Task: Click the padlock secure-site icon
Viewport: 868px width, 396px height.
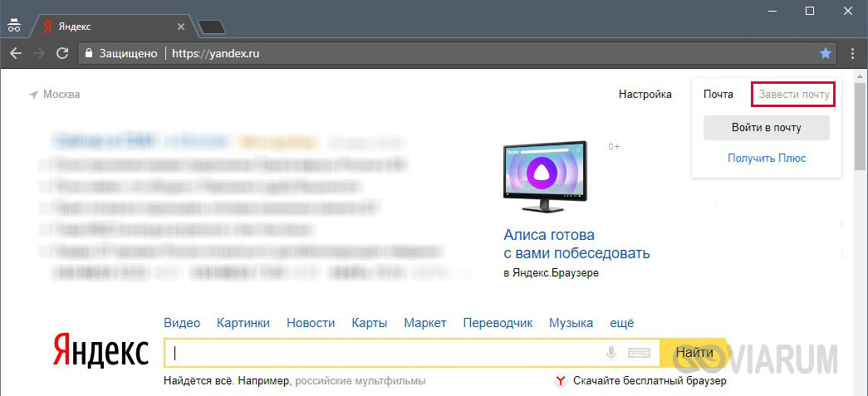Action: [88, 54]
